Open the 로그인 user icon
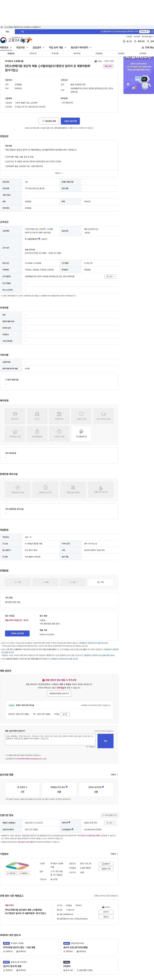This screenshot has height=980, width=154. click(x=124, y=41)
